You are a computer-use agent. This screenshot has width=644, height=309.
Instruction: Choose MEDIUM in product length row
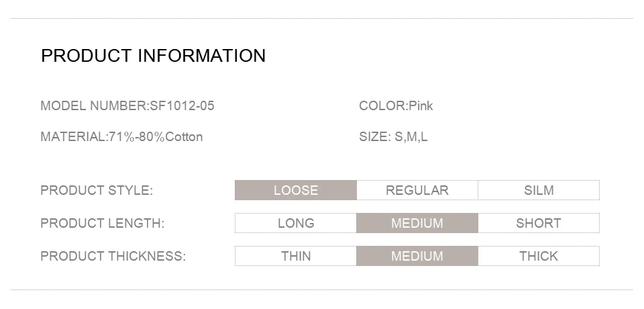(417, 223)
